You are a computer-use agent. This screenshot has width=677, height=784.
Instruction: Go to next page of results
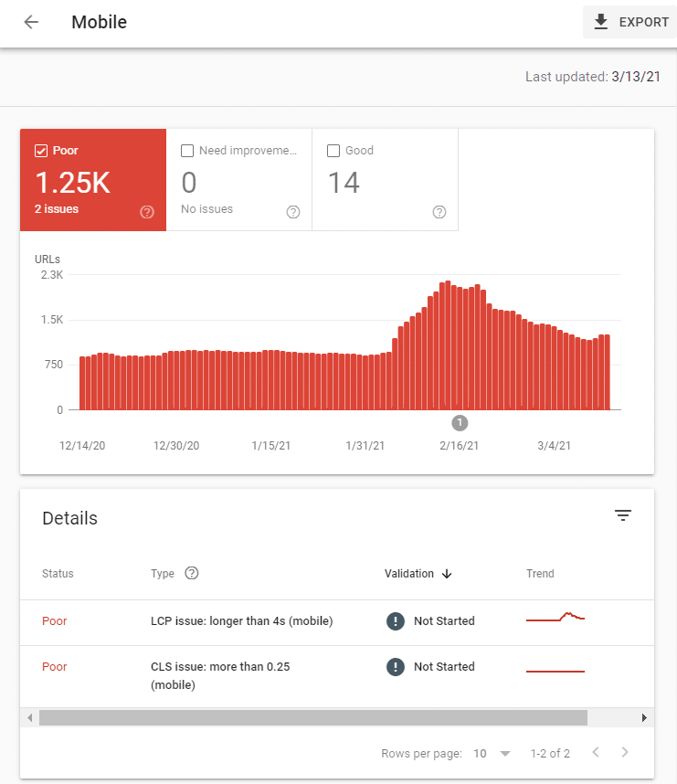click(x=625, y=753)
